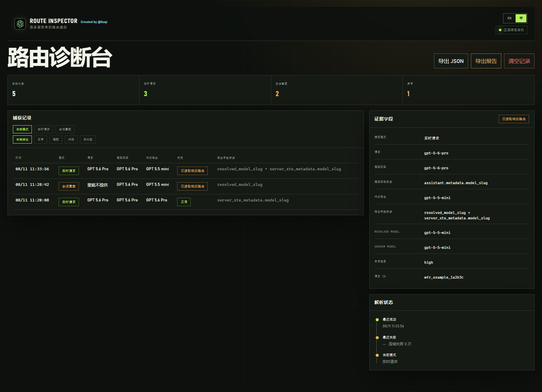Click the 重载不提供 cell in the table
The width and height of the screenshot is (542, 392).
[x=98, y=185]
